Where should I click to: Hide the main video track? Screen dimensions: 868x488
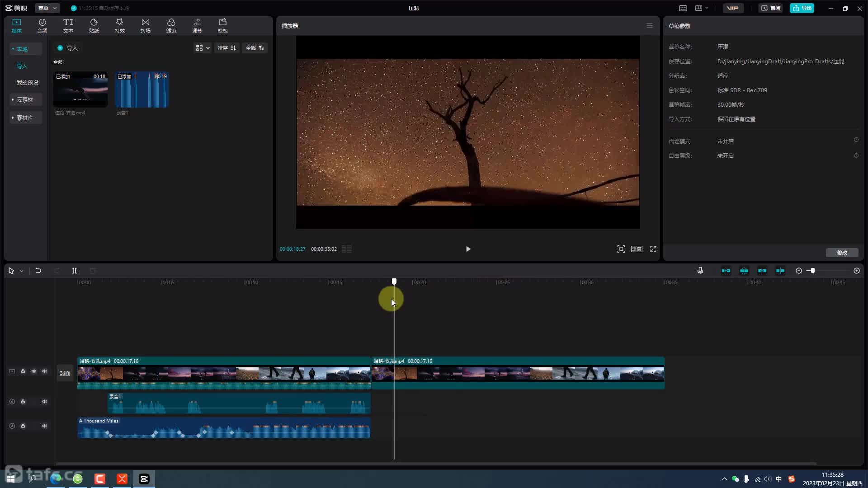pos(34,371)
